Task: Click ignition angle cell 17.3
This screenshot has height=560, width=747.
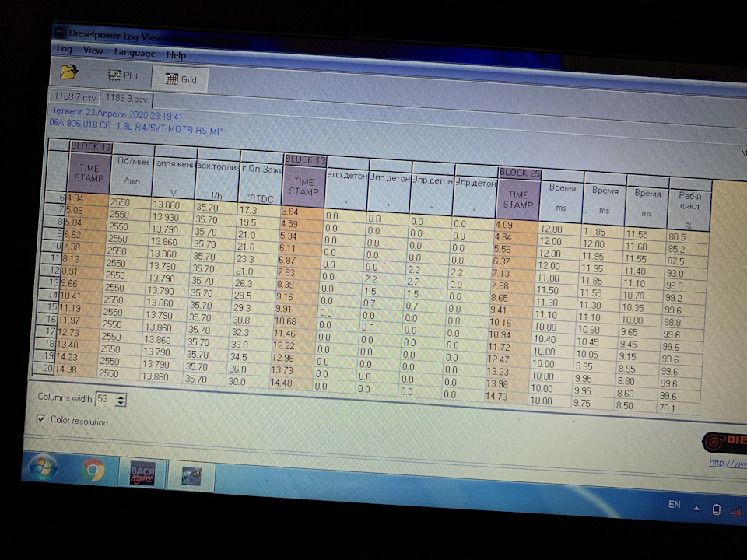Action: point(260,211)
